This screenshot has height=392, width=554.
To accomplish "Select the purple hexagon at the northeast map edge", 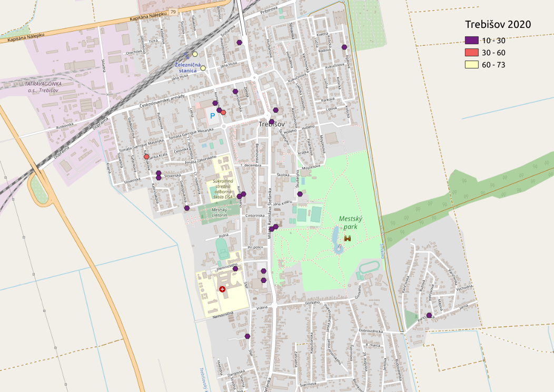I will 344,47.
